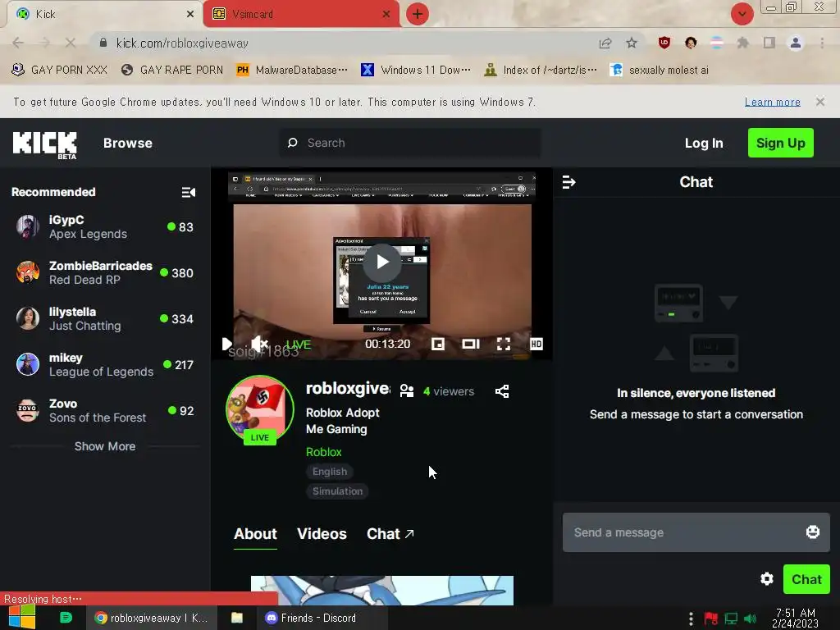840x630 pixels.
Task: Open File Explorer from the taskbar
Action: tap(237, 618)
